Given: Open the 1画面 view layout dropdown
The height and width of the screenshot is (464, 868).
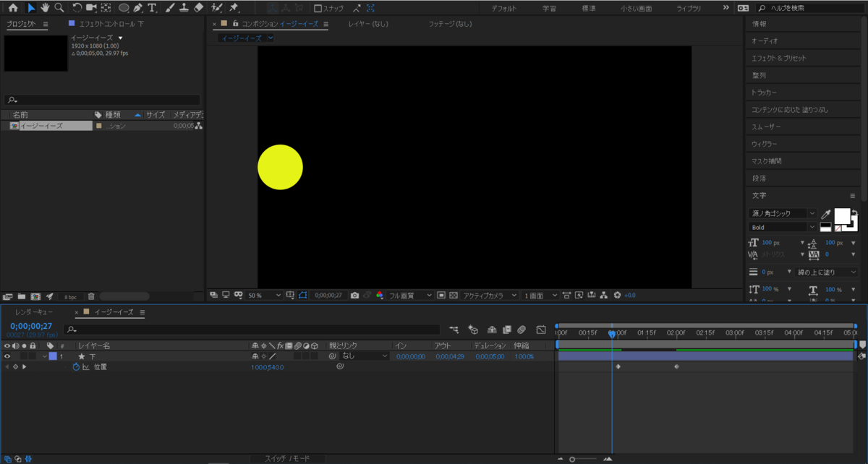Looking at the screenshot, I should pos(540,295).
